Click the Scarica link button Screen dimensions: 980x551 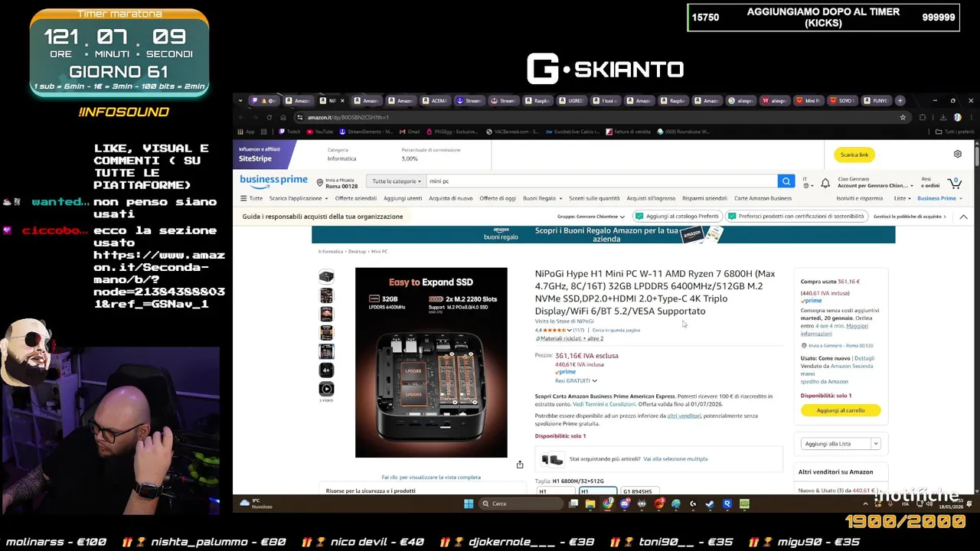click(x=854, y=155)
